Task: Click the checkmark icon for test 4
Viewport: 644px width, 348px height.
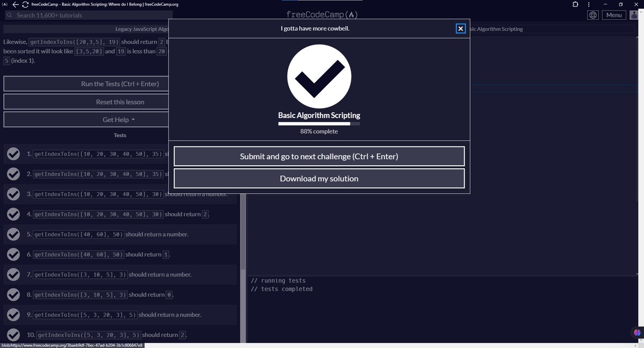Action: (x=13, y=214)
